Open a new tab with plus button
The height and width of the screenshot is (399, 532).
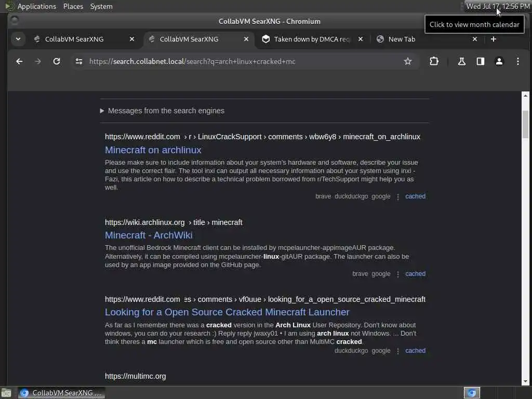point(494,39)
